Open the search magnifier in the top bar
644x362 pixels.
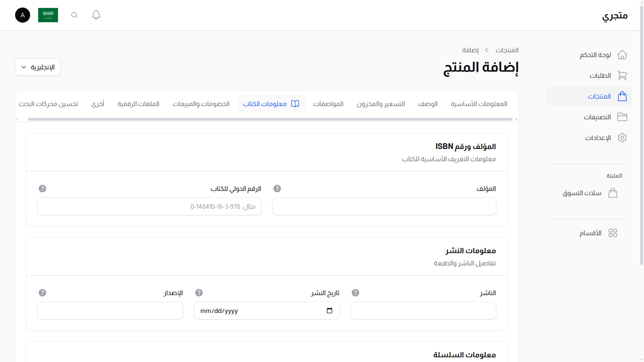(x=74, y=15)
